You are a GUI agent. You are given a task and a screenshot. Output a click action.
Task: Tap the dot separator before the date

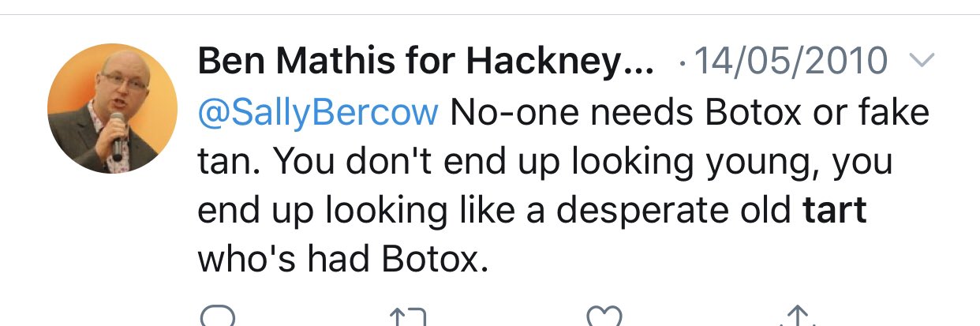(x=682, y=63)
